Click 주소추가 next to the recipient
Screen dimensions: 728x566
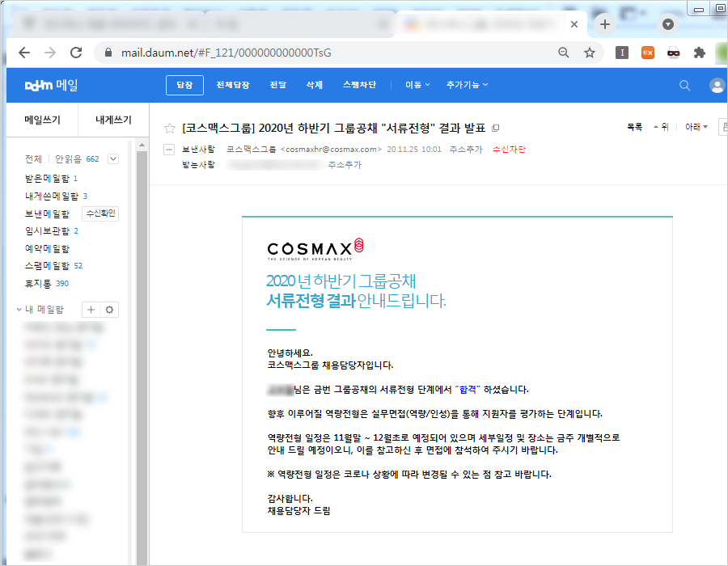[x=345, y=165]
